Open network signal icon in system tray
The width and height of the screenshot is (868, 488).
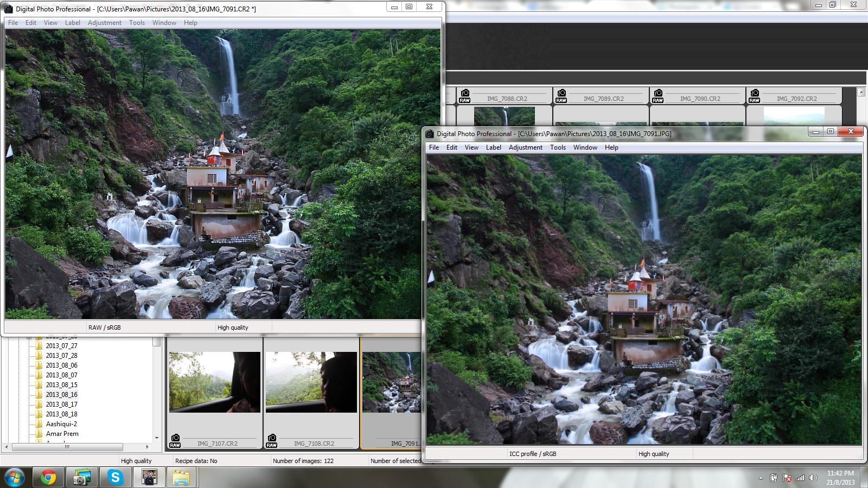coord(800,478)
